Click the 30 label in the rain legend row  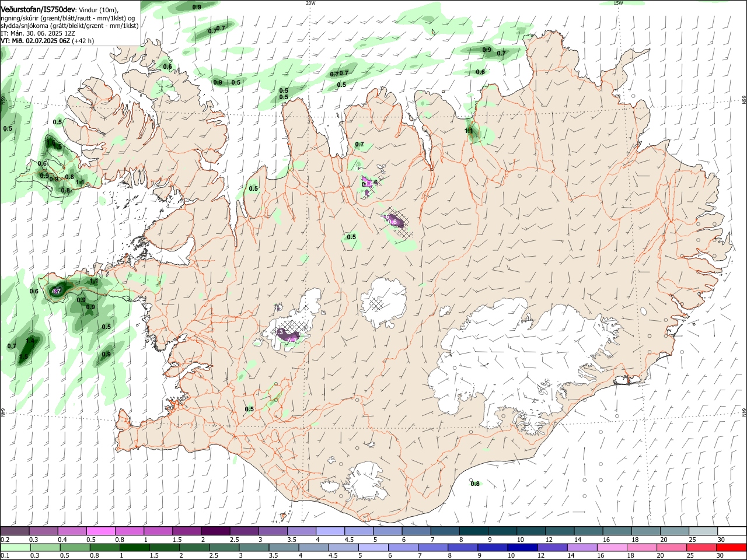[721, 556]
